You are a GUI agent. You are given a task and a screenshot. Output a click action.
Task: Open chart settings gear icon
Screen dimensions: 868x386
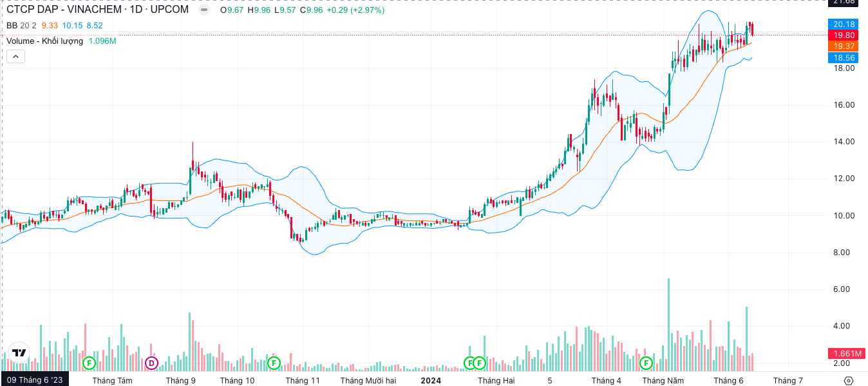pos(849,380)
